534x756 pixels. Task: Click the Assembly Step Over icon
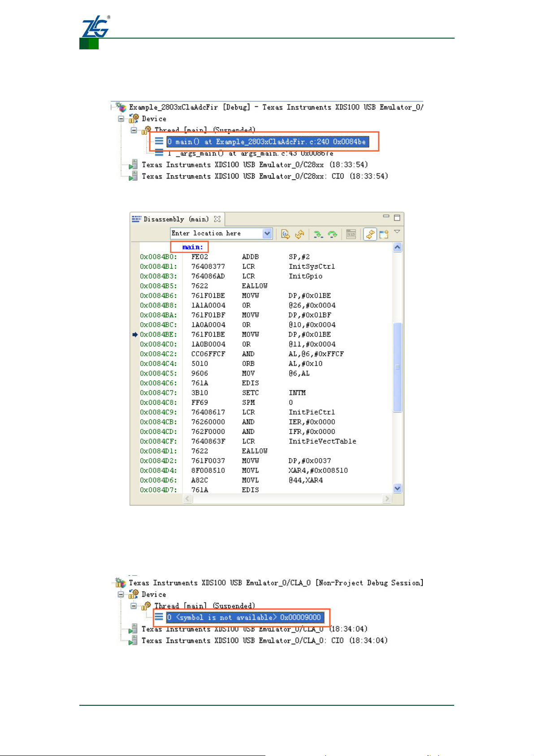tap(332, 234)
